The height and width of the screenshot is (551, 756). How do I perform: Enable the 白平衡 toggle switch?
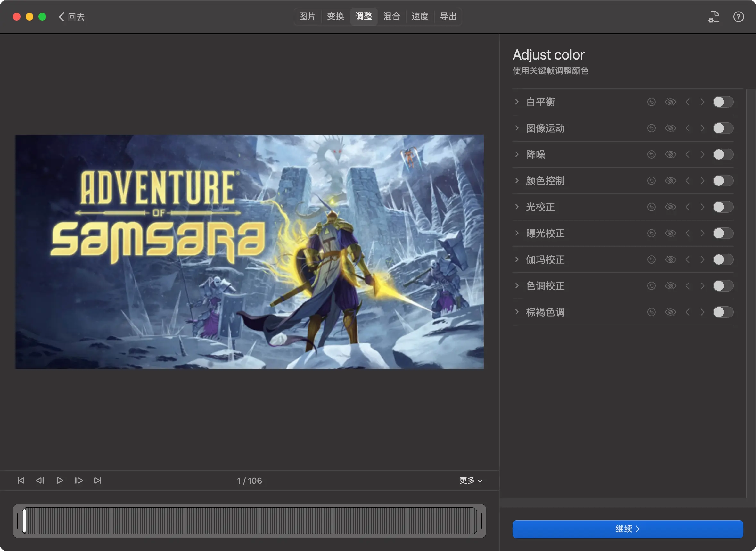point(723,102)
